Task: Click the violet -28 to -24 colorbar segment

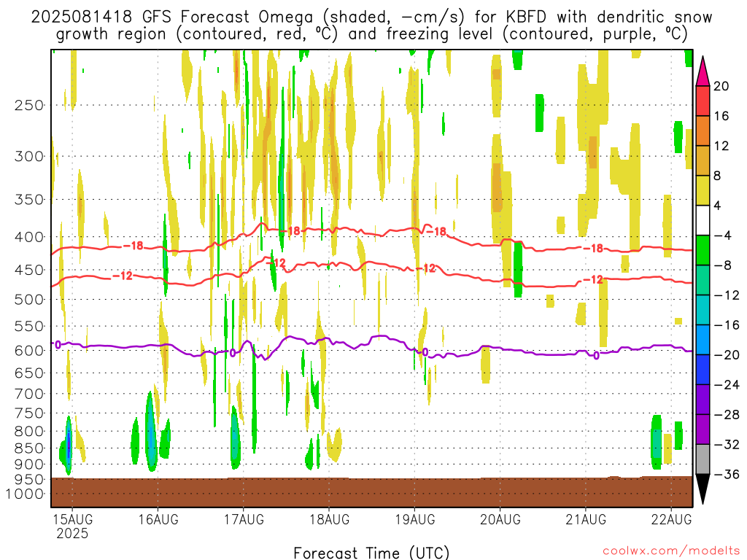Action: point(703,400)
